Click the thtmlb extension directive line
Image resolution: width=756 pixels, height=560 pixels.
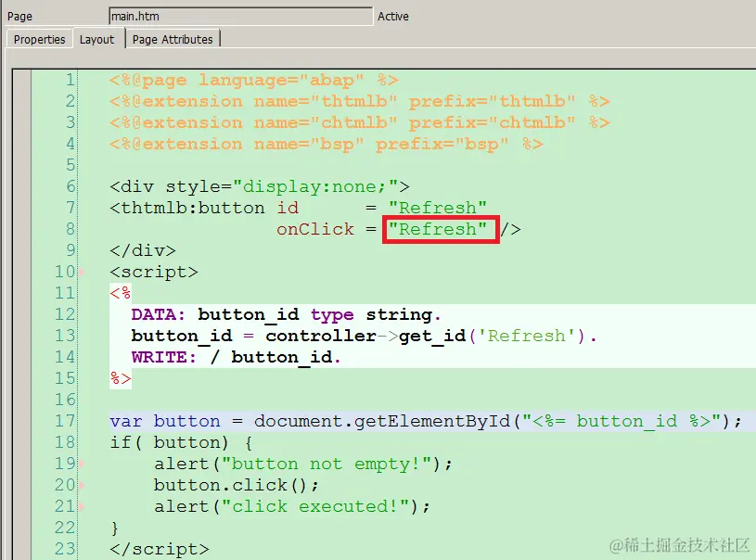click(359, 101)
